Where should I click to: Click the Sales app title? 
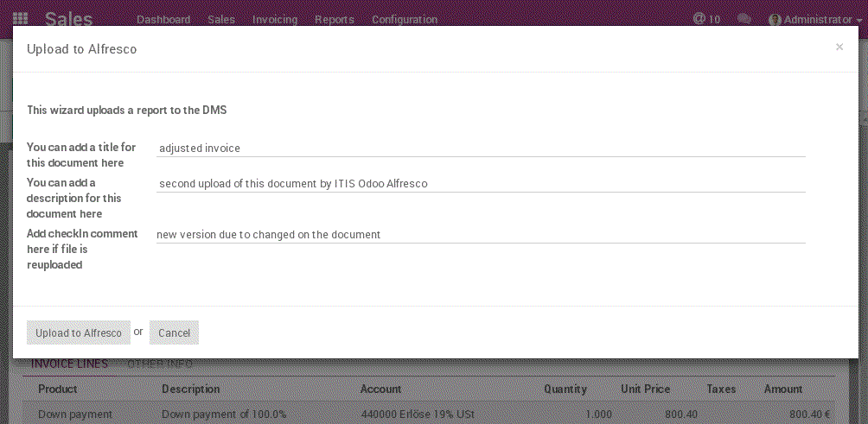[x=68, y=19]
